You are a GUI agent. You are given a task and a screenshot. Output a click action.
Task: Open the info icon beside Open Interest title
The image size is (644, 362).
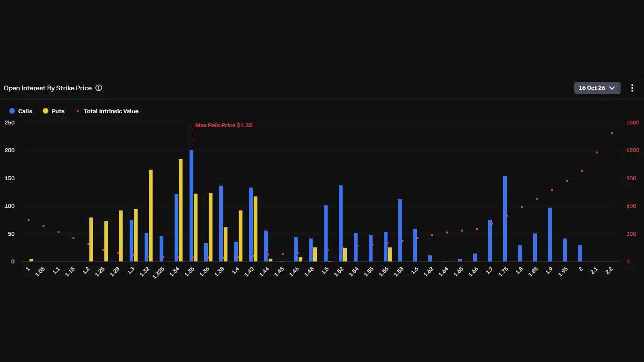point(99,88)
